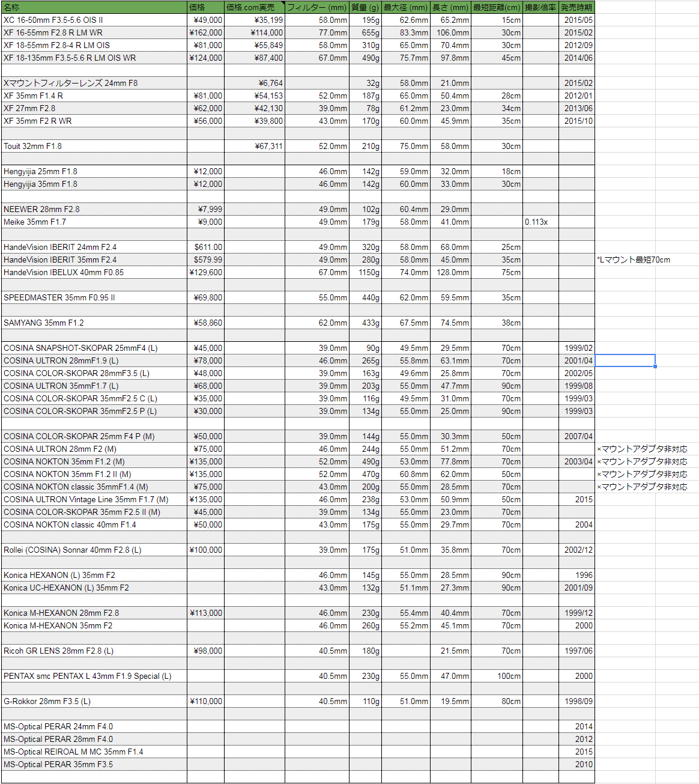Click the 1150g weight cell
This screenshot has width=699, height=784.
click(365, 272)
